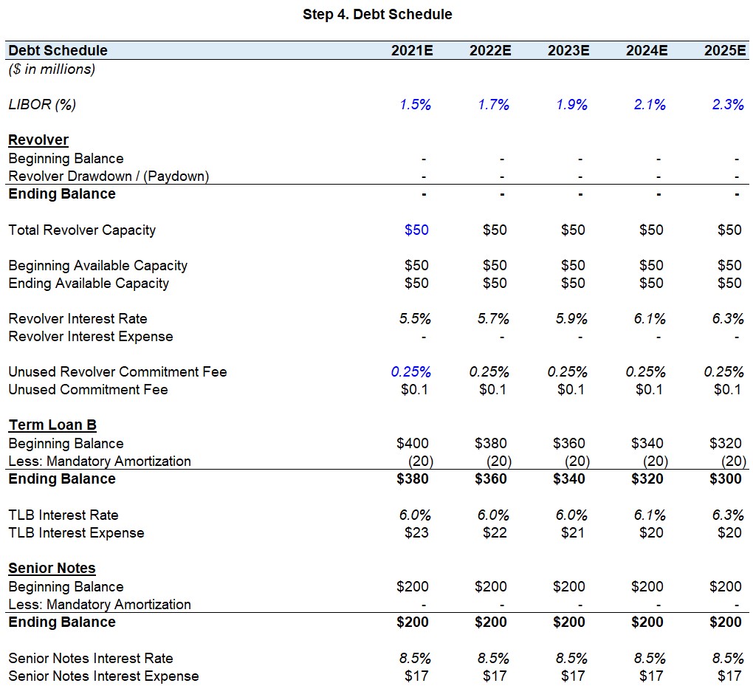Click the 2022E TLB Interest Expense $22

[x=495, y=532]
